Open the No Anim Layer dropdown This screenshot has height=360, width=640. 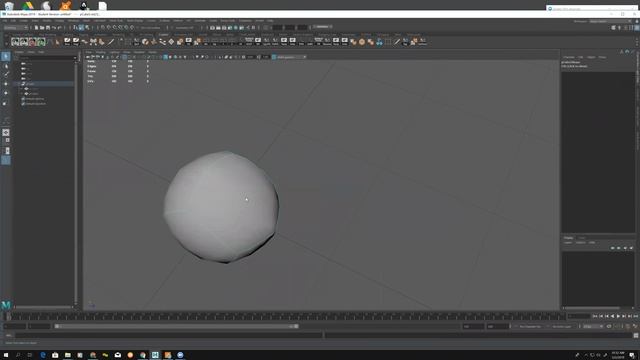pos(562,326)
